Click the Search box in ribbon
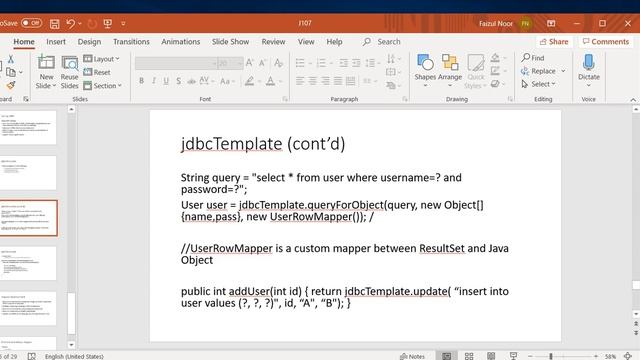 pos(382,42)
